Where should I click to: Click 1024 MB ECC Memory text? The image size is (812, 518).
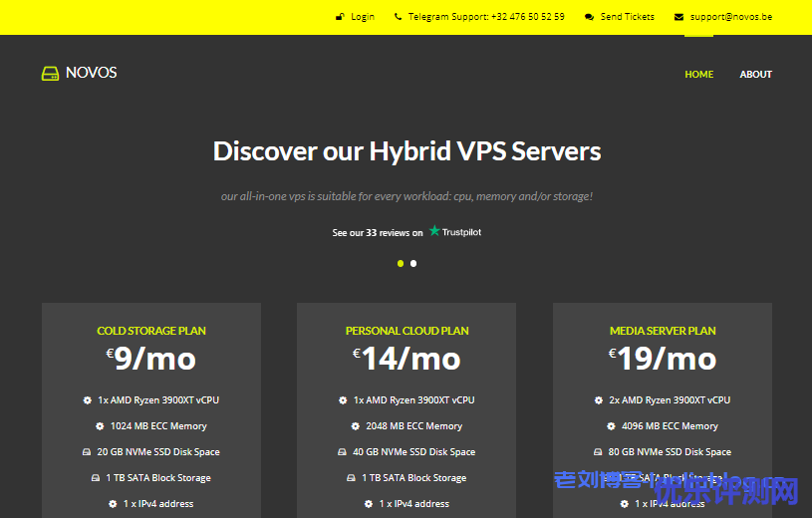pyautogui.click(x=158, y=425)
